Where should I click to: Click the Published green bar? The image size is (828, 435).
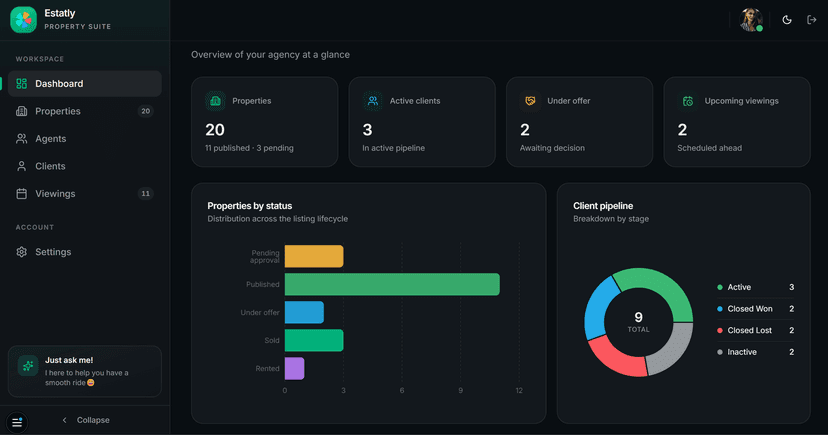pyautogui.click(x=392, y=284)
